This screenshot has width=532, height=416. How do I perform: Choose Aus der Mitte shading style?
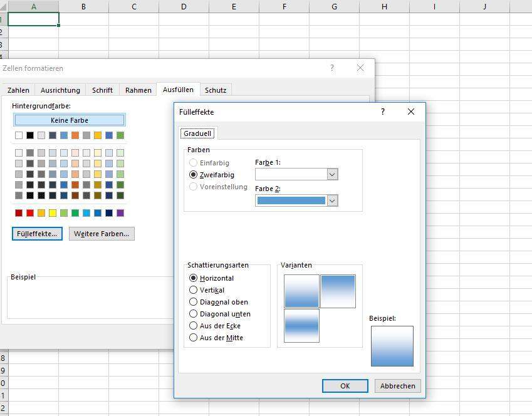point(194,338)
